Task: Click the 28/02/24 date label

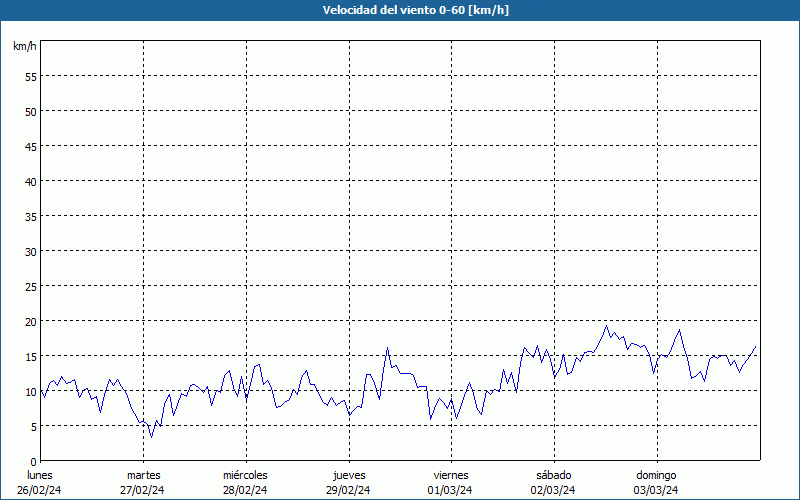Action: pyautogui.click(x=245, y=490)
